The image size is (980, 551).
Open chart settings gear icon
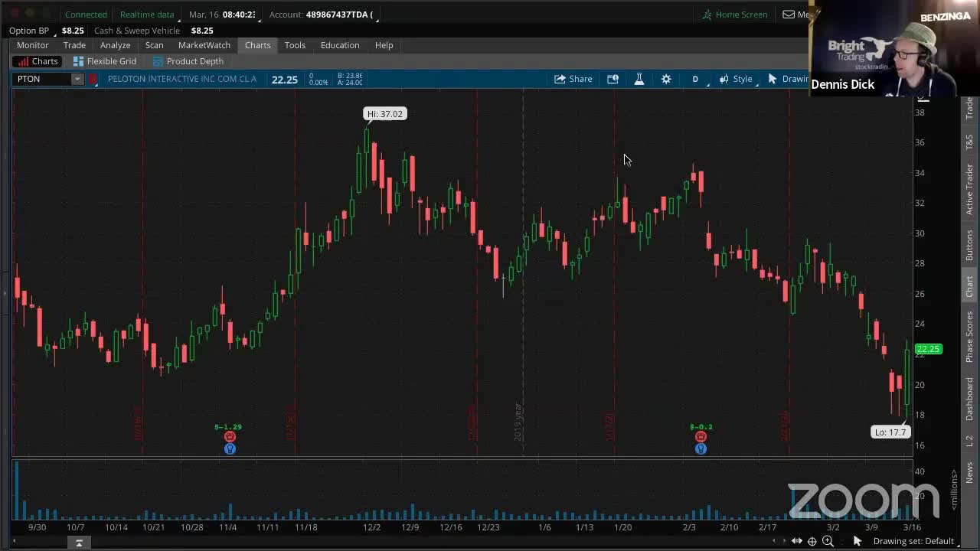(x=666, y=79)
